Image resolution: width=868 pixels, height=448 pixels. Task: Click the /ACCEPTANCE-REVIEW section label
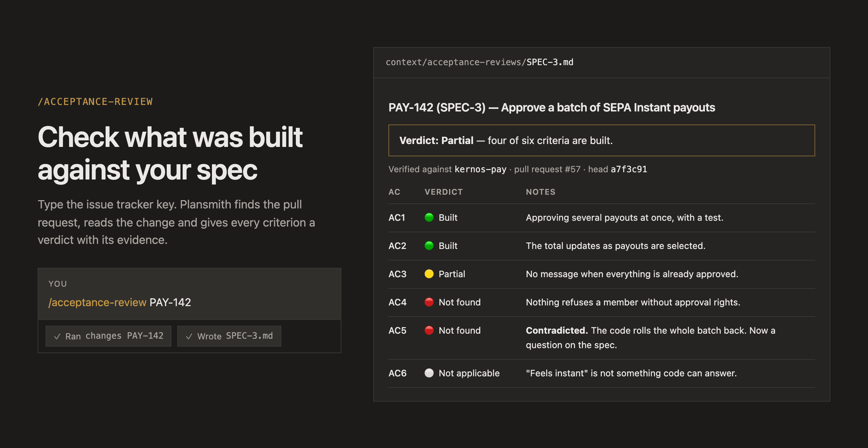pos(95,102)
